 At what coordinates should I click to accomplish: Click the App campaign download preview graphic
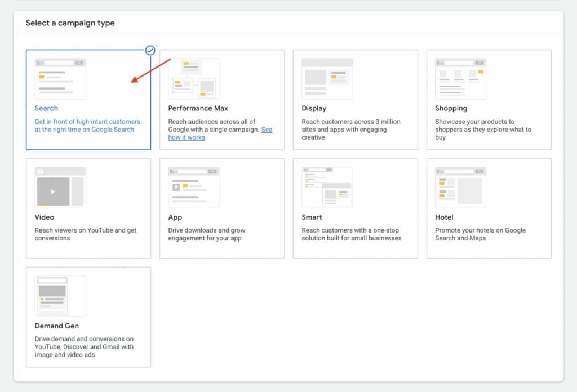coord(192,186)
